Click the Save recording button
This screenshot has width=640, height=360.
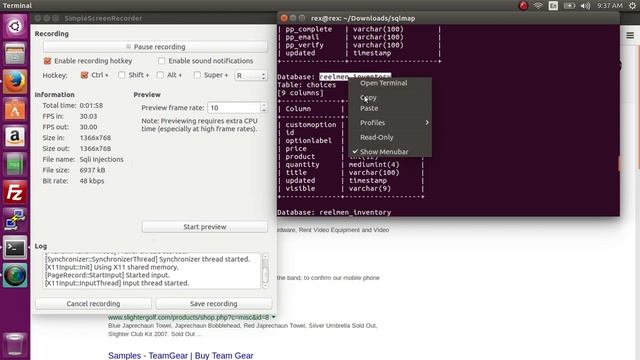(213, 304)
